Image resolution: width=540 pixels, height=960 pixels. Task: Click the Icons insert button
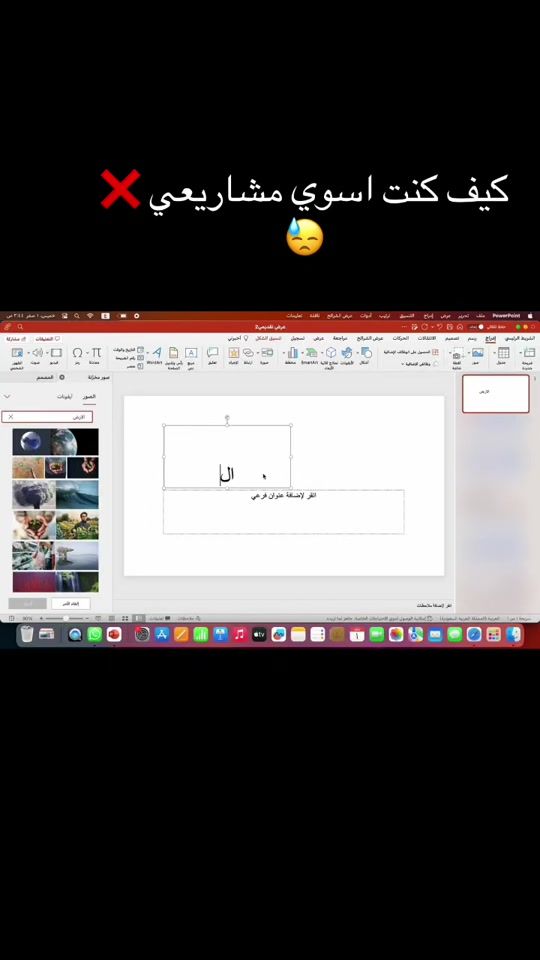point(347,353)
